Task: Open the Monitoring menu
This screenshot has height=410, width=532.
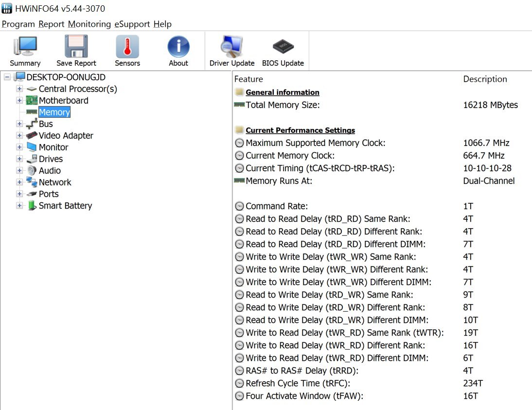Action: (x=89, y=24)
